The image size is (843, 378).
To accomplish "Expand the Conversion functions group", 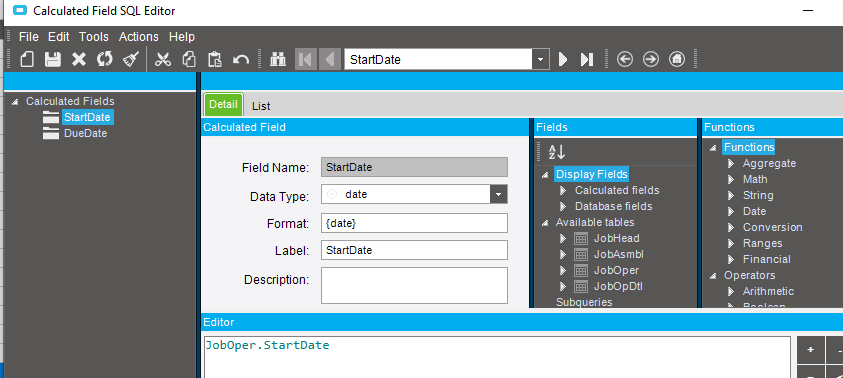I will 731,227.
